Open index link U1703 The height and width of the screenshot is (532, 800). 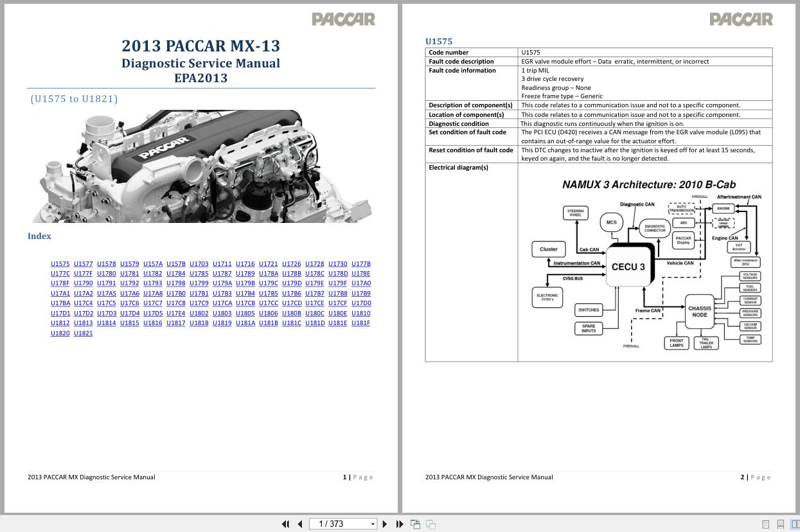199,263
